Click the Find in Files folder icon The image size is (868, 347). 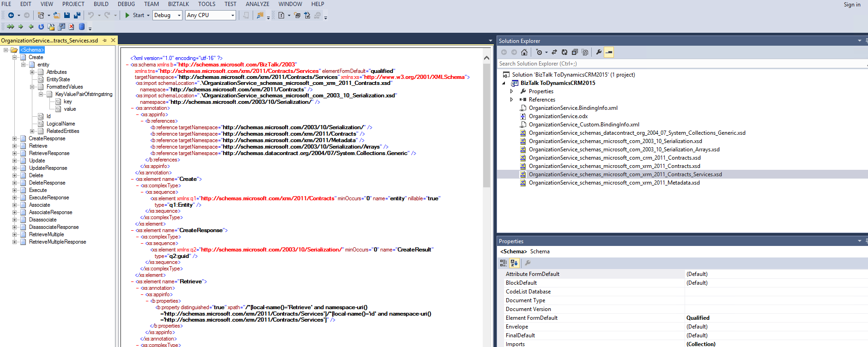(x=260, y=15)
